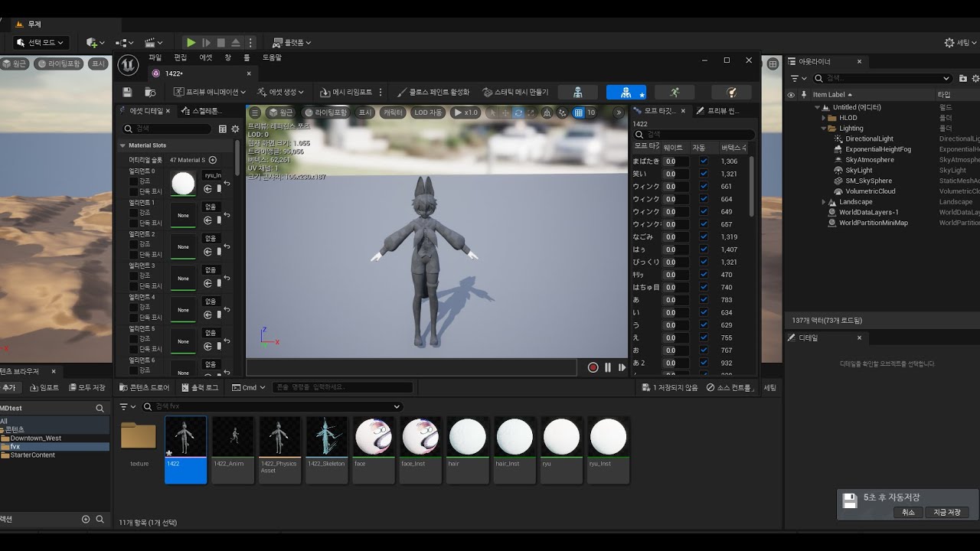Open the 파일 menu
Viewport: 980px width, 551px height.
[x=155, y=57]
